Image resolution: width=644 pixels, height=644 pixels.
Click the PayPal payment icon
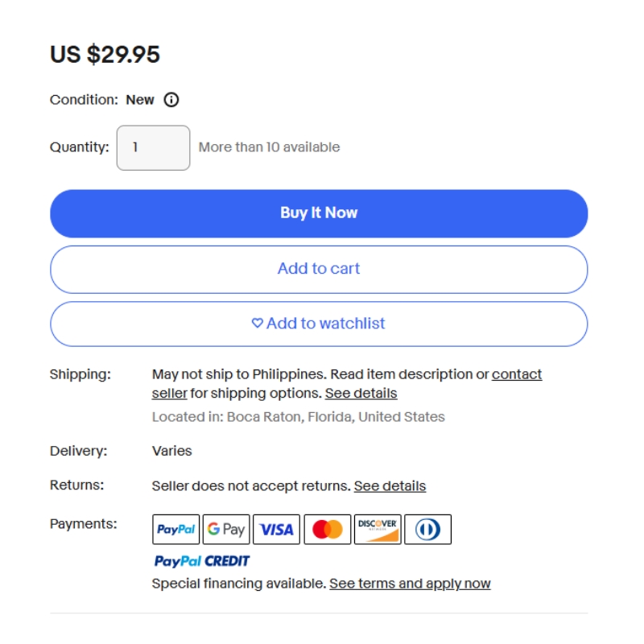[x=175, y=530]
